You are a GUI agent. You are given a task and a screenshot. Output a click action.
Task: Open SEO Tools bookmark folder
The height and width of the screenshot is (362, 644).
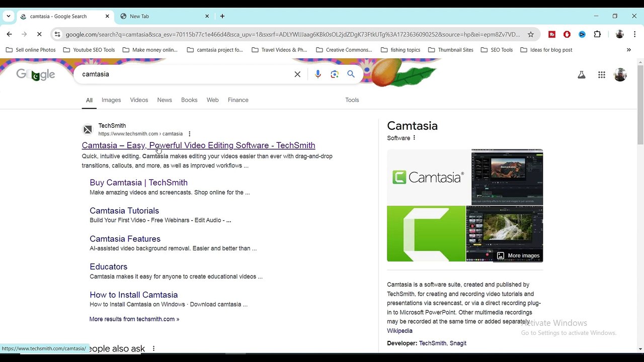pyautogui.click(x=497, y=50)
